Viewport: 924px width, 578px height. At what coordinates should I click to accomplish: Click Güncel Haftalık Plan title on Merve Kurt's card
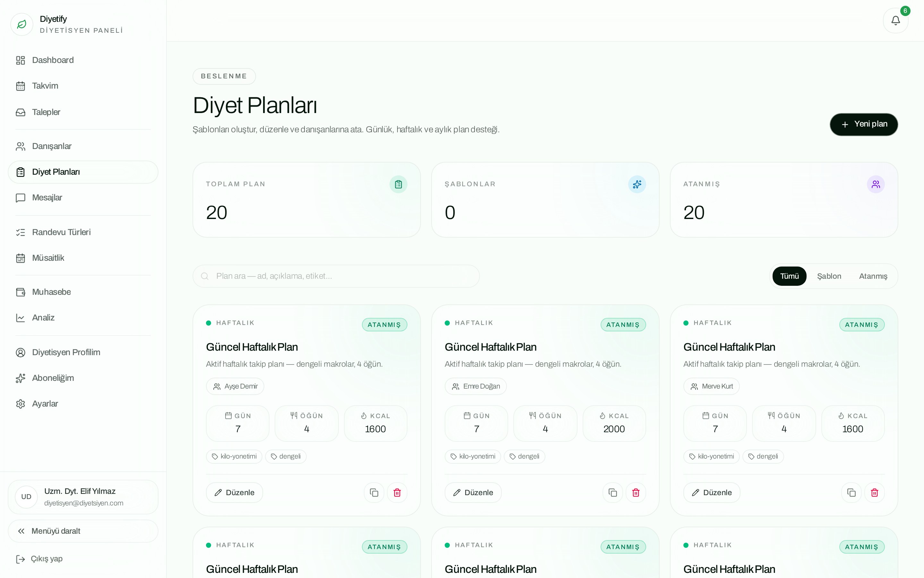point(729,347)
